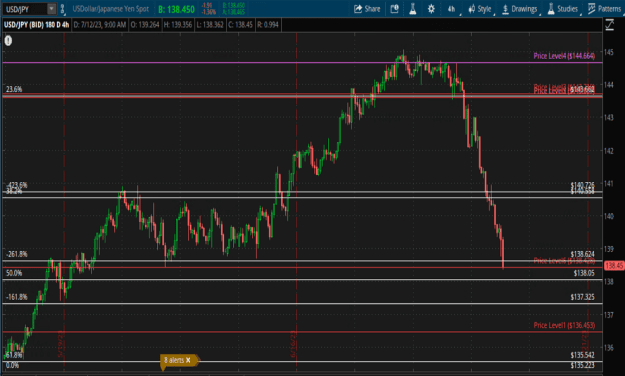Click the L: 138.362 low value
The image size is (625, 376).
click(210, 25)
